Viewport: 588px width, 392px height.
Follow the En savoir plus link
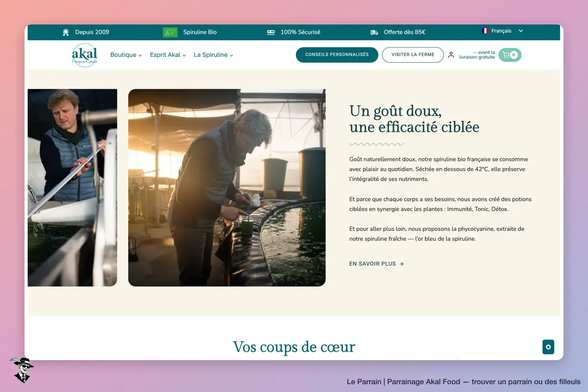pos(377,264)
